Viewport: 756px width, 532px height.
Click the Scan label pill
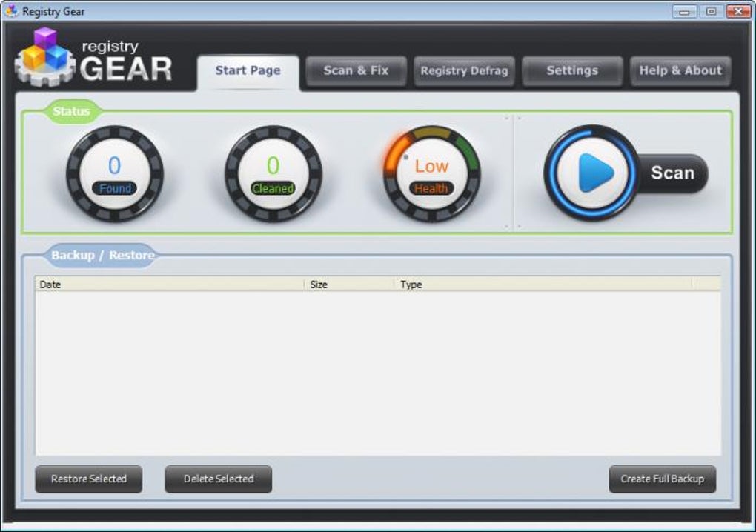click(673, 173)
